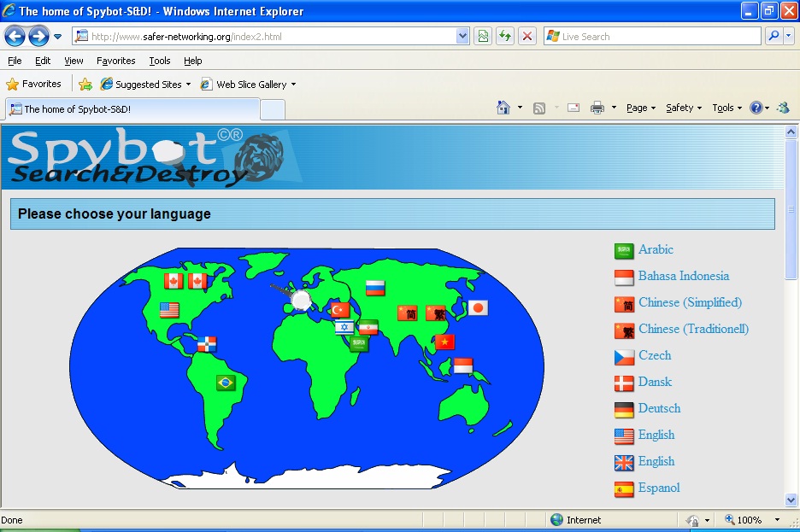Image resolution: width=800 pixels, height=532 pixels.
Task: Go back with the Back arrow
Action: 15,36
